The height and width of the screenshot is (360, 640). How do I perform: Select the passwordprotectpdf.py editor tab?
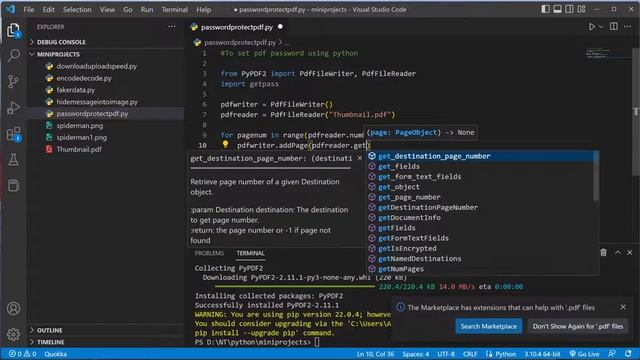pos(237,27)
